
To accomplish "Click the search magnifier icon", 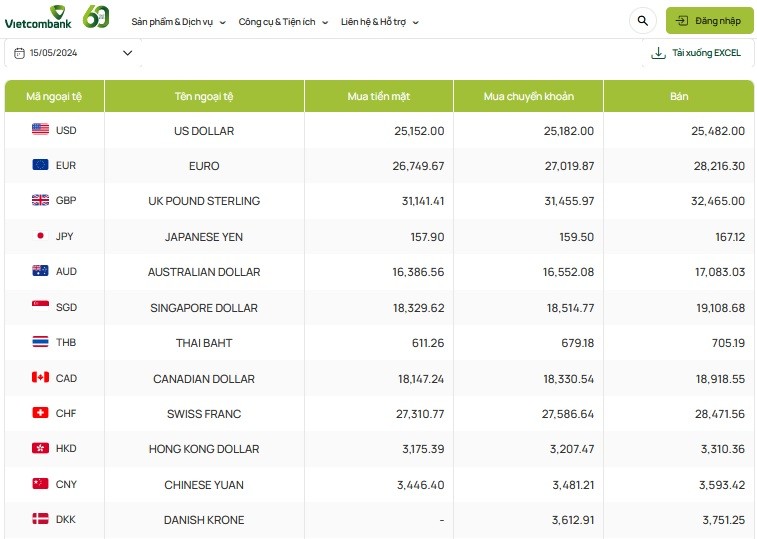I will click(x=641, y=21).
